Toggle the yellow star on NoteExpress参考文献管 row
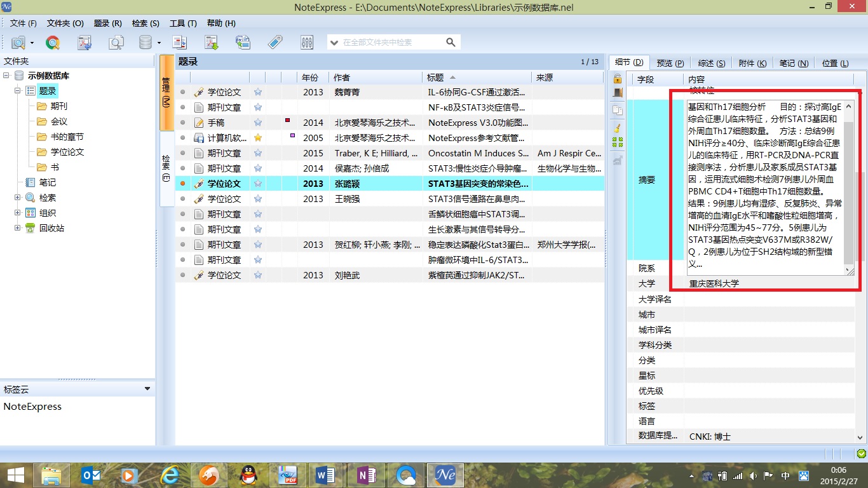 [258, 138]
